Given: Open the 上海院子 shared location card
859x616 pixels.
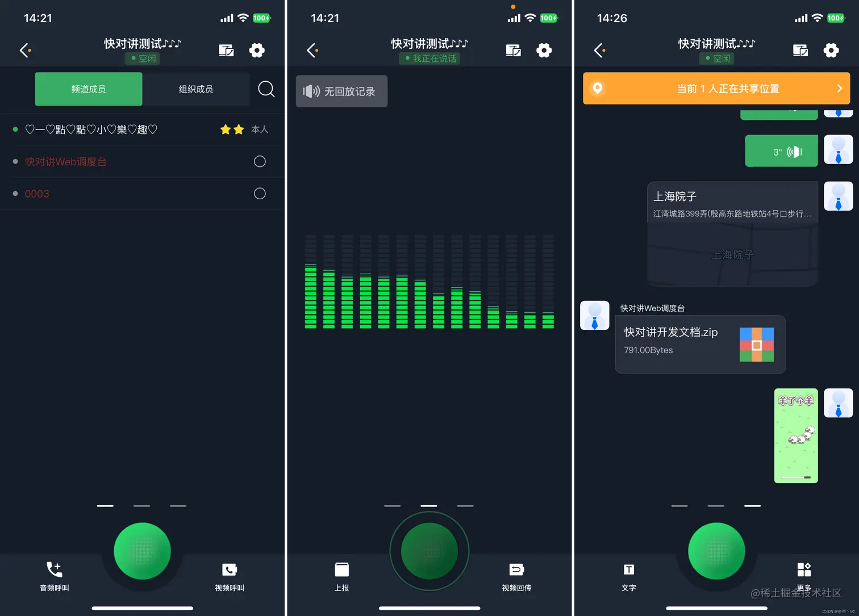Looking at the screenshot, I should click(x=732, y=233).
